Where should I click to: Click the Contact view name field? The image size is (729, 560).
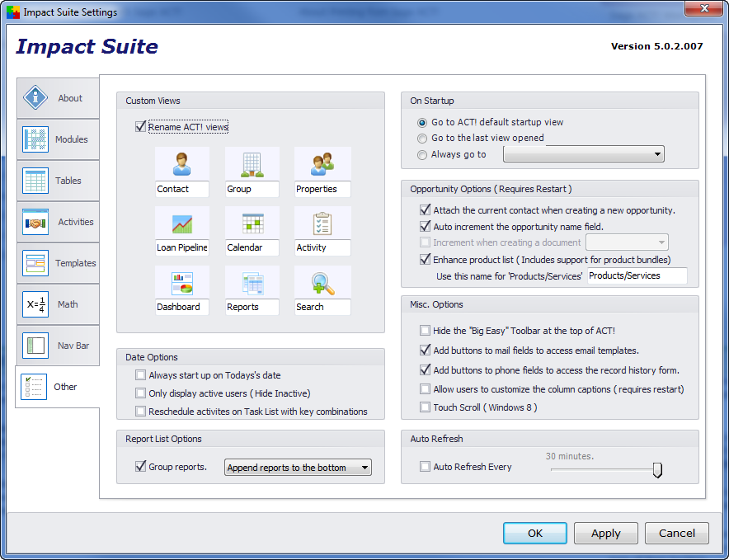181,189
